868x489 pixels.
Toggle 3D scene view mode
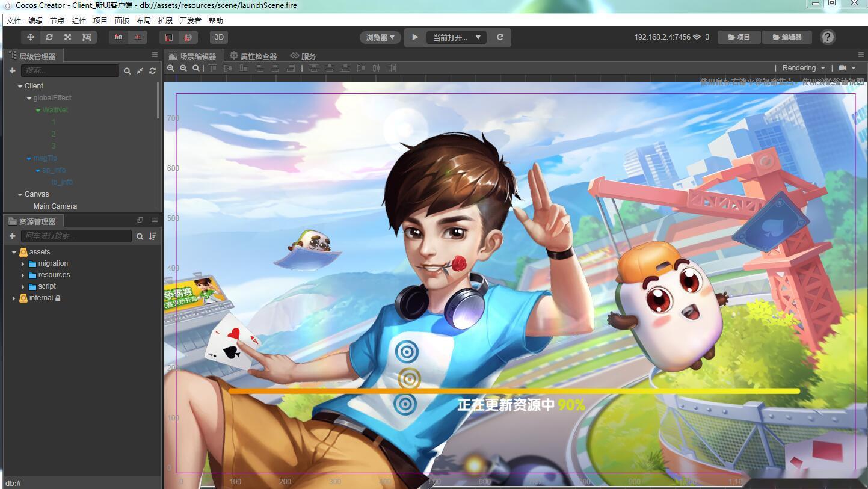pos(219,37)
